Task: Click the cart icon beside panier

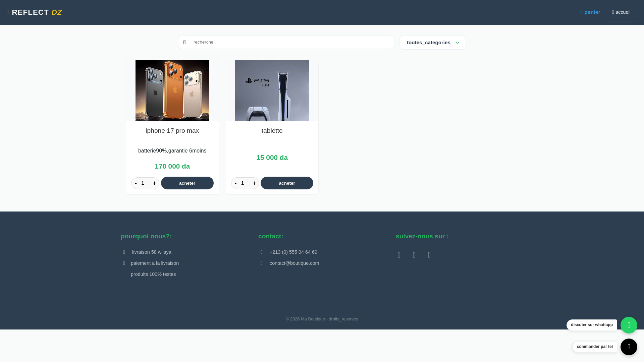Action: tap(582, 12)
